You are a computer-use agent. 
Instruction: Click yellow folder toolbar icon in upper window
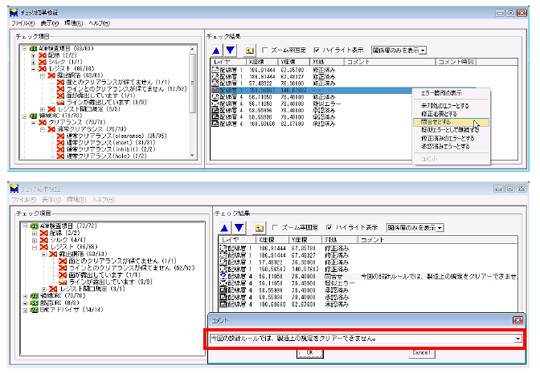pos(250,51)
